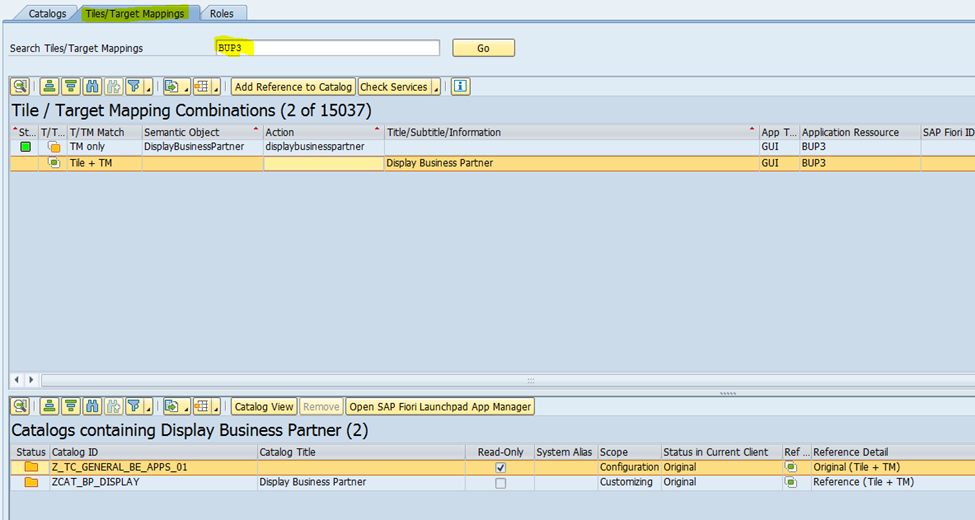Viewport: 975px width, 520px height.
Task: Select the displaybusinesspartner action cell
Action: [324, 147]
